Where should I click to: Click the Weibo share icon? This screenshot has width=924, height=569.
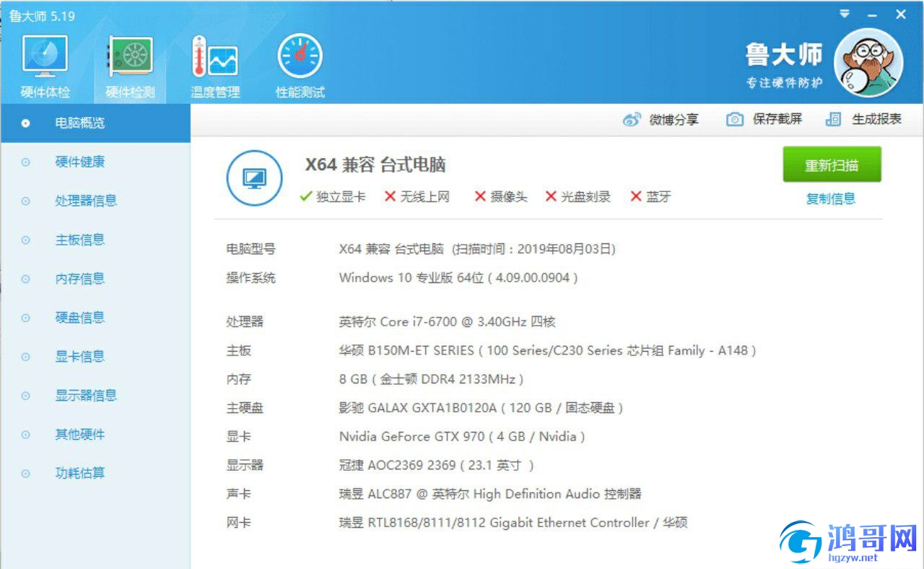[x=632, y=120]
